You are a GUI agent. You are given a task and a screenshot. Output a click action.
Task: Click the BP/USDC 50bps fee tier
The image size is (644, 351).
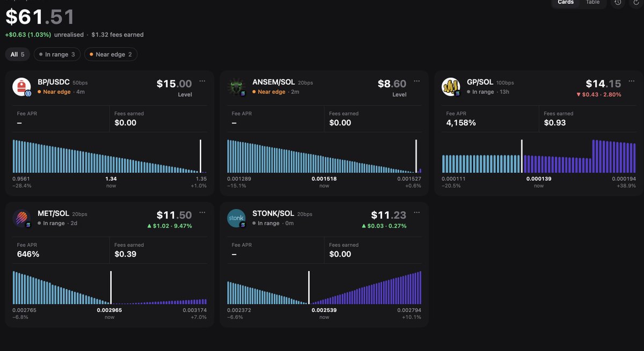tap(80, 83)
